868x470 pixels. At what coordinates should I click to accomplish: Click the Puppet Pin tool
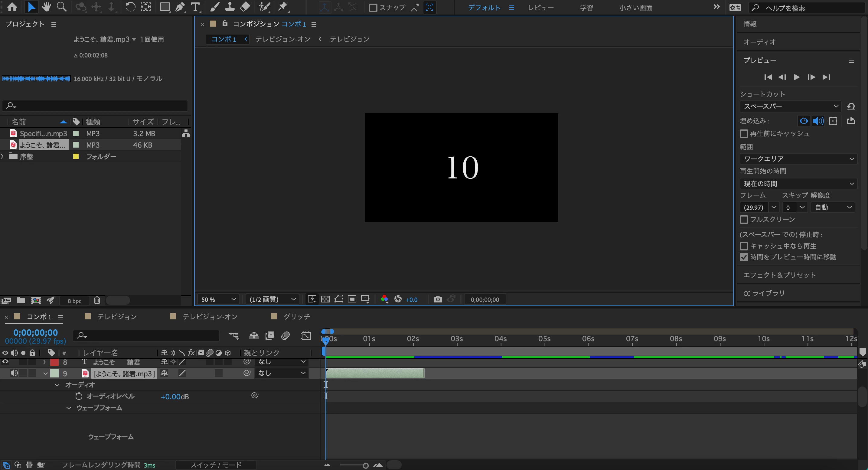tap(282, 7)
